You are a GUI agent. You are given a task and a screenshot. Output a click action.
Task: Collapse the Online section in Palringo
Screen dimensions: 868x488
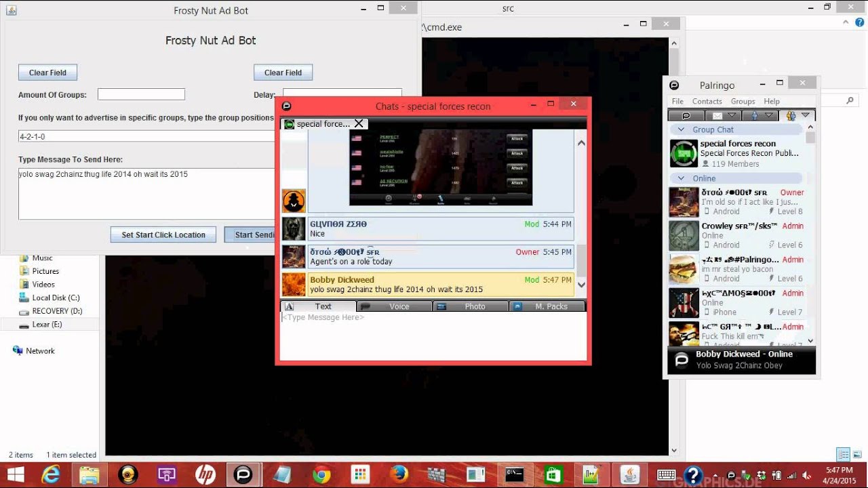(x=680, y=178)
